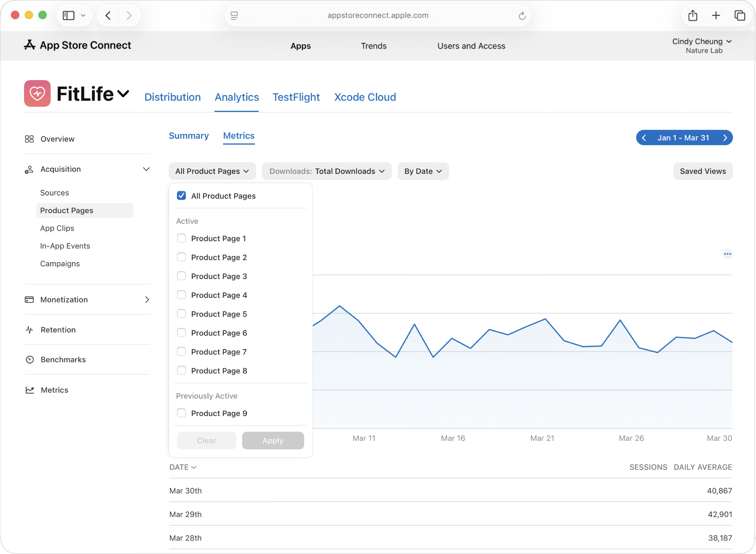Open the three-dot chart options menu
The width and height of the screenshot is (756, 554).
tap(727, 254)
